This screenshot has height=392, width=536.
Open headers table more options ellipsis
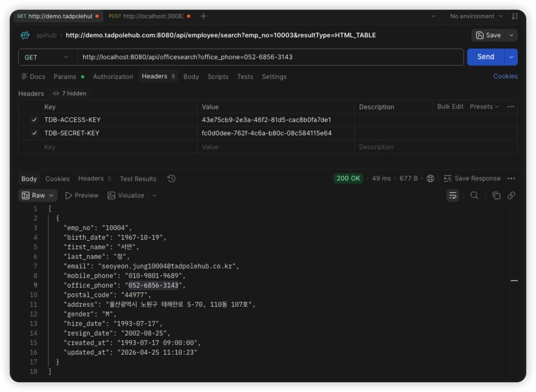pos(511,107)
